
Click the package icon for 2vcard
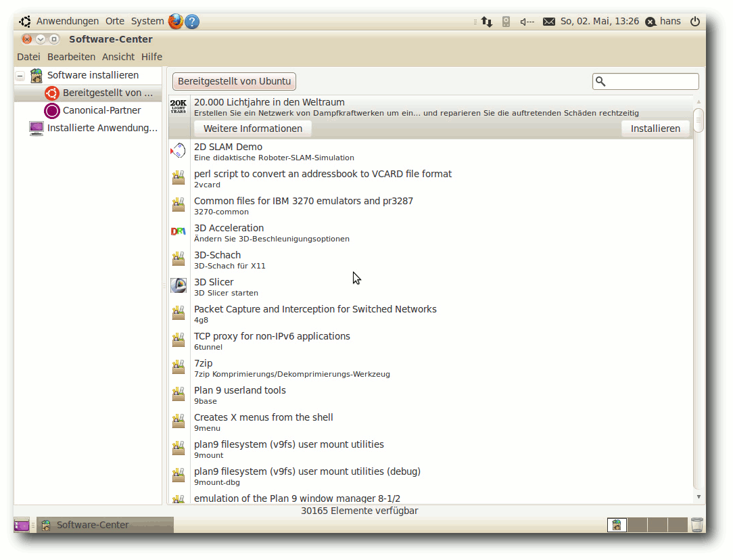(x=178, y=177)
